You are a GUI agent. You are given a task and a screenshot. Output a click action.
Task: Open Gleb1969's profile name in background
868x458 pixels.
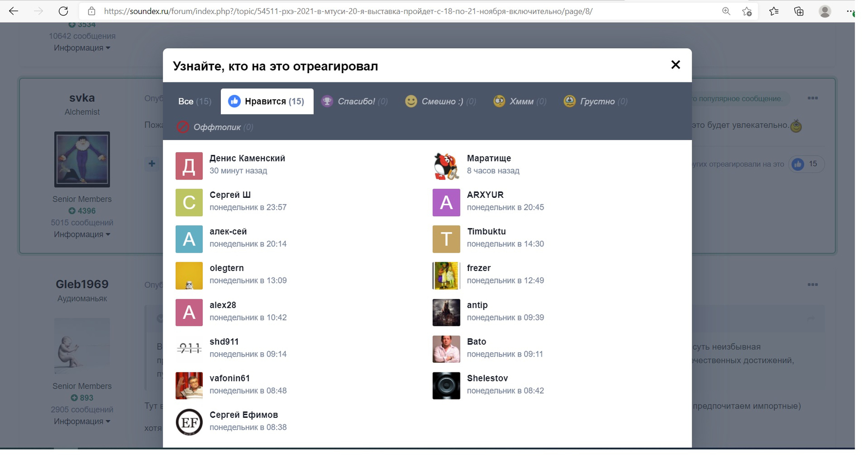(x=82, y=284)
